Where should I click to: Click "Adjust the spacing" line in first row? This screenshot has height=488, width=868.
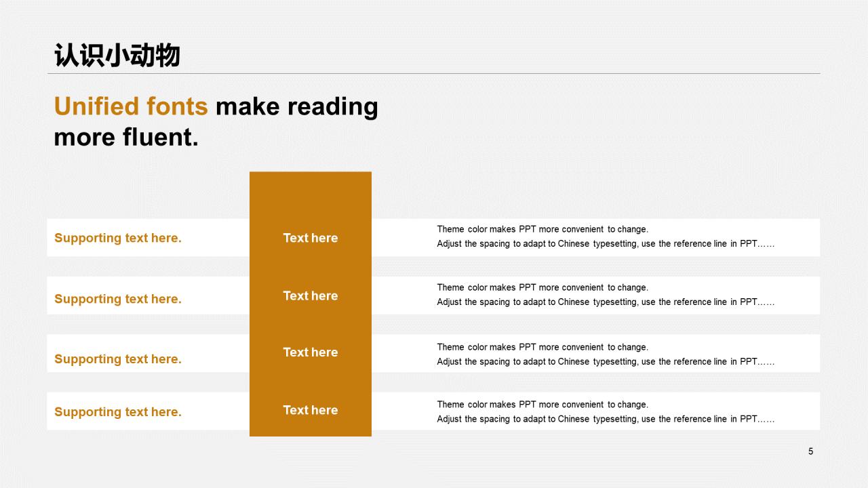click(x=606, y=244)
